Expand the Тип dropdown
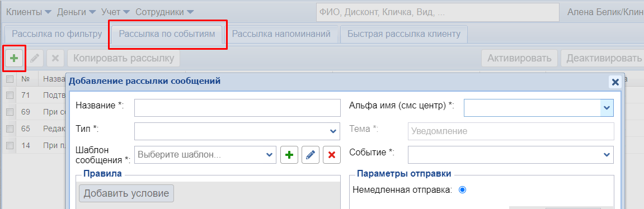 333,131
